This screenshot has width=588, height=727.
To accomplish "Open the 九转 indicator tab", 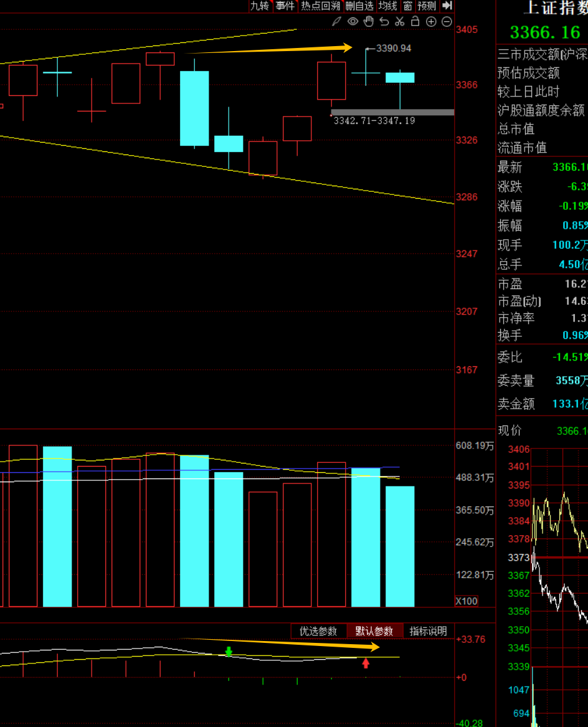I will coord(260,6).
